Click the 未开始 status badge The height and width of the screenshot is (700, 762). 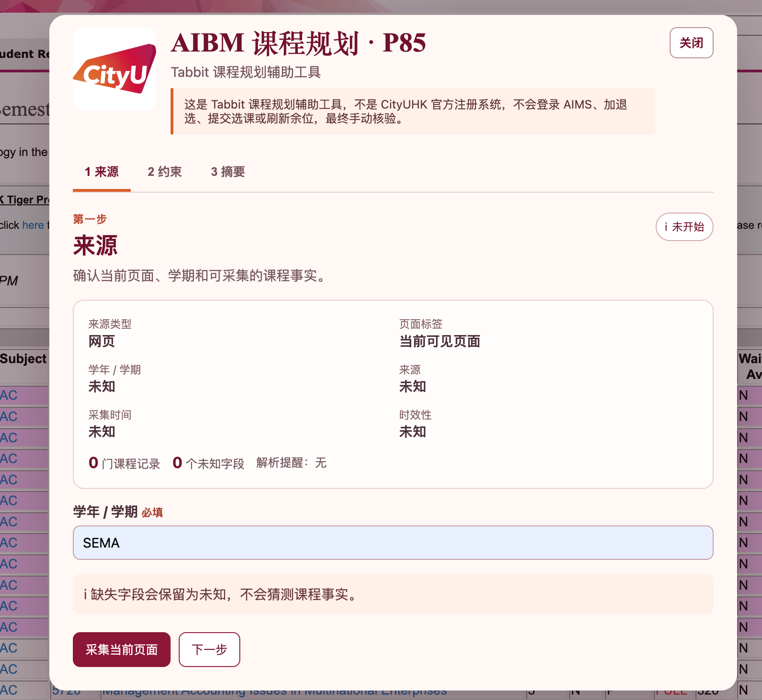[684, 227]
